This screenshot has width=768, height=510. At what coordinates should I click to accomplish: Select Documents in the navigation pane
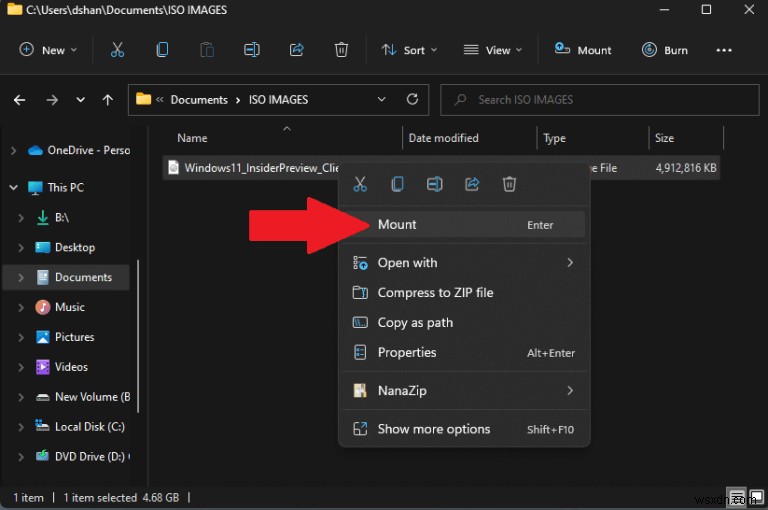[x=67, y=277]
